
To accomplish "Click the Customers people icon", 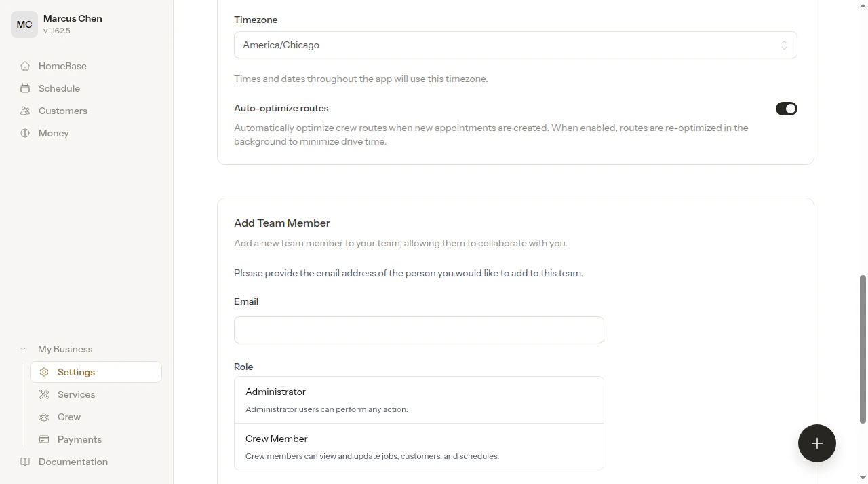I will [25, 111].
